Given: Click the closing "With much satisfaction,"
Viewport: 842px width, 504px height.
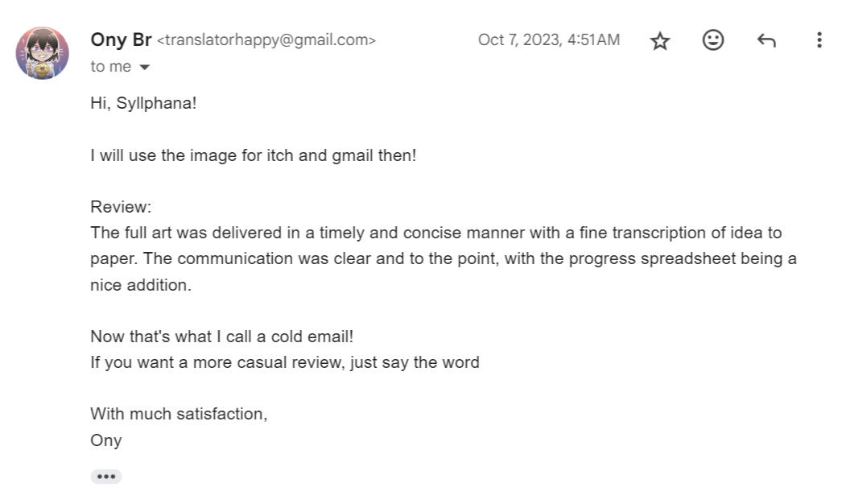Looking at the screenshot, I should pyautogui.click(x=179, y=414).
